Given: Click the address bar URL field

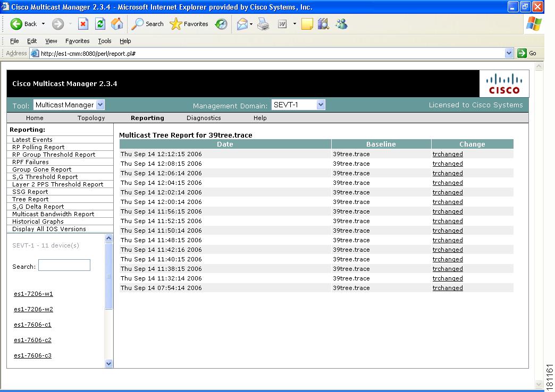Looking at the screenshot, I should [x=272, y=54].
